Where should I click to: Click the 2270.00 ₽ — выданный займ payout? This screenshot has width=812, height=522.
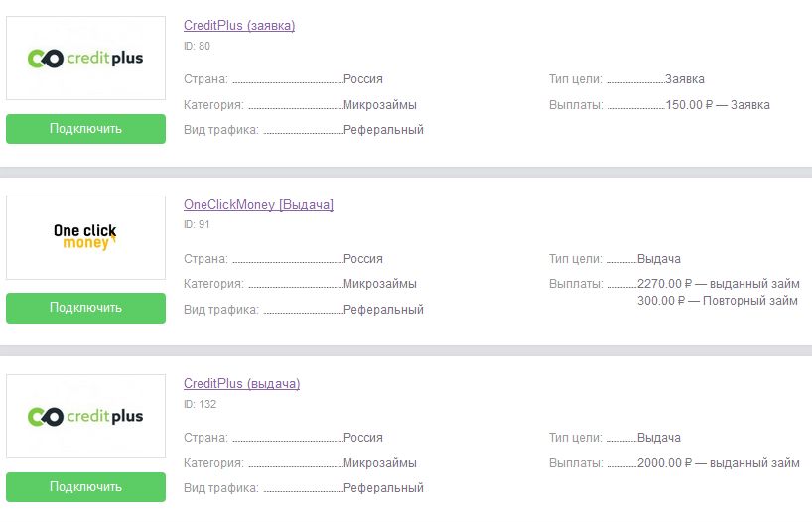[719, 284]
